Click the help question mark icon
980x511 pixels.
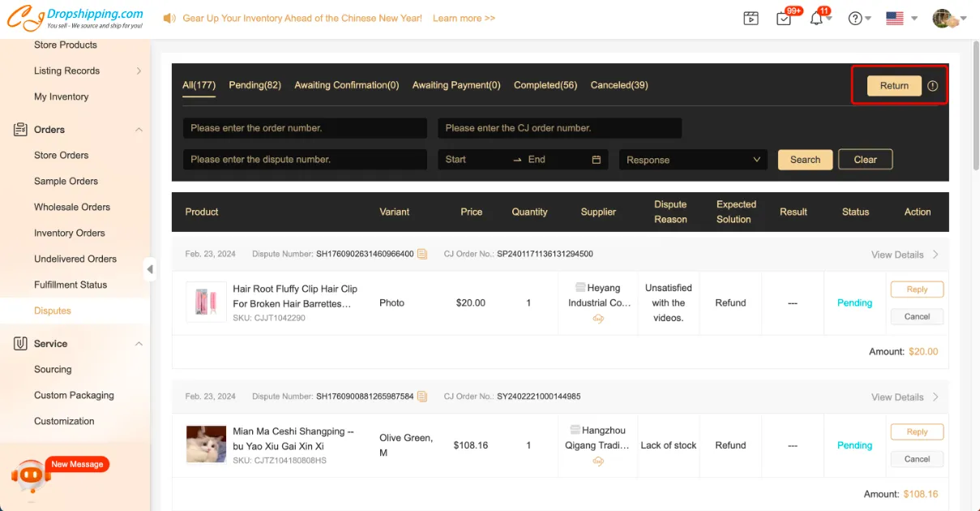(x=854, y=19)
